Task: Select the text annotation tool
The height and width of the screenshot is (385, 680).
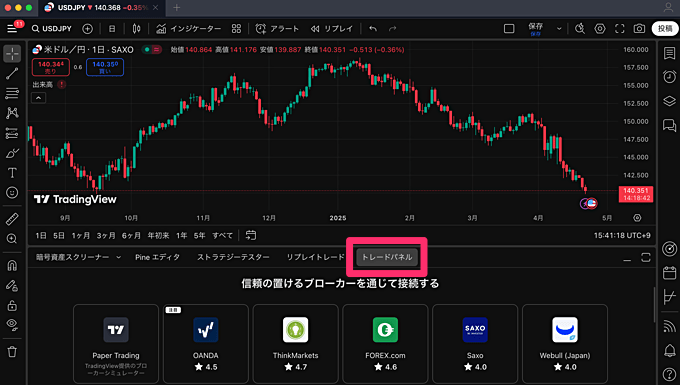Action: point(12,173)
